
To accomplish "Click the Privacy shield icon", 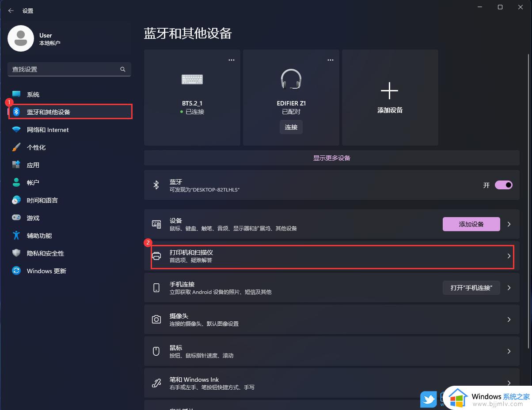I will click(16, 253).
